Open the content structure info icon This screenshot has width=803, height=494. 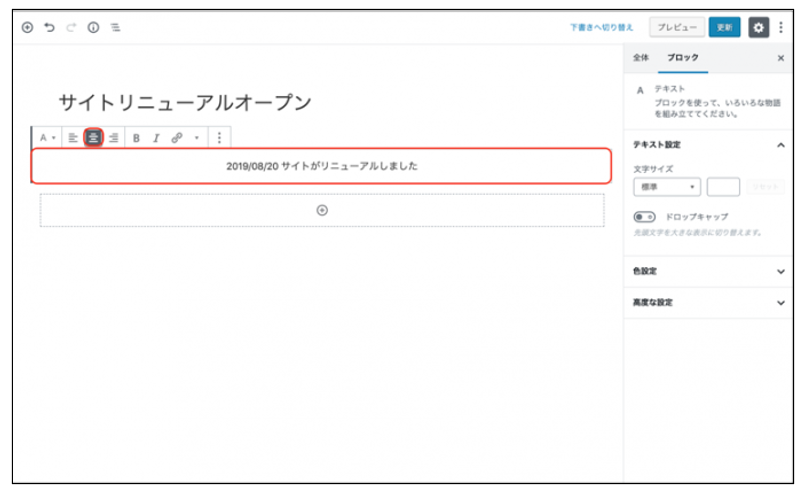93,28
